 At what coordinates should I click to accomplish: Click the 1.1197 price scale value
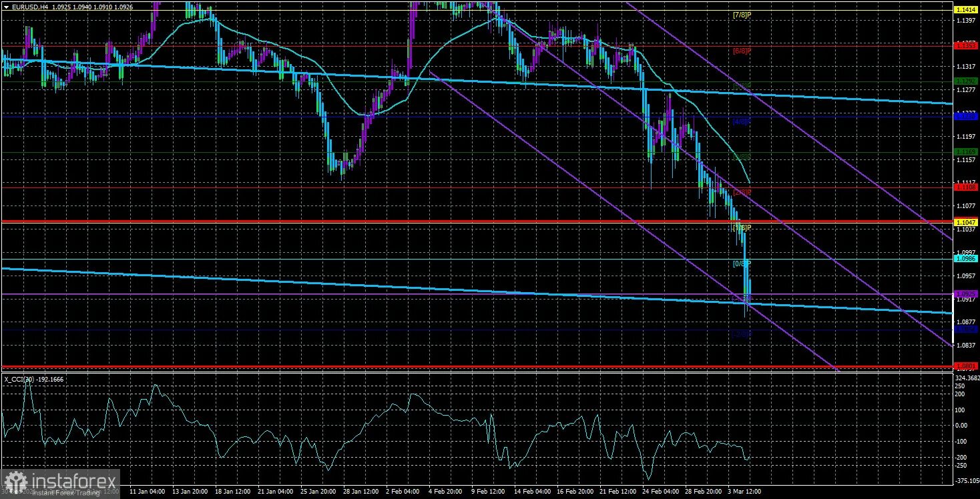[x=965, y=137]
